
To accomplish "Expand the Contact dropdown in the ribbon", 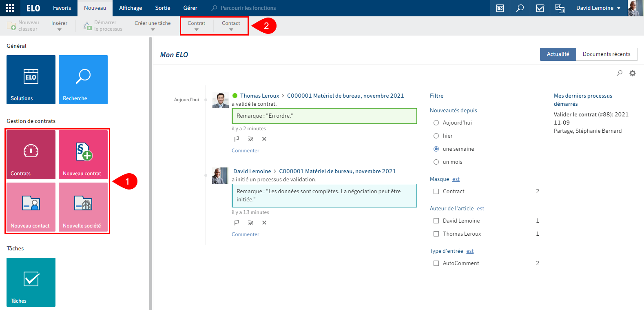I will click(x=231, y=26).
